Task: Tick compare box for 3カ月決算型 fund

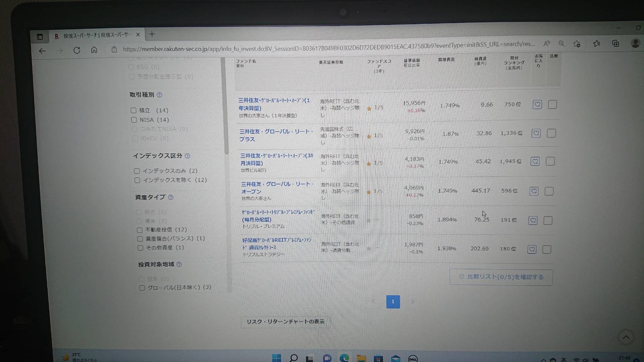Action: (550, 161)
